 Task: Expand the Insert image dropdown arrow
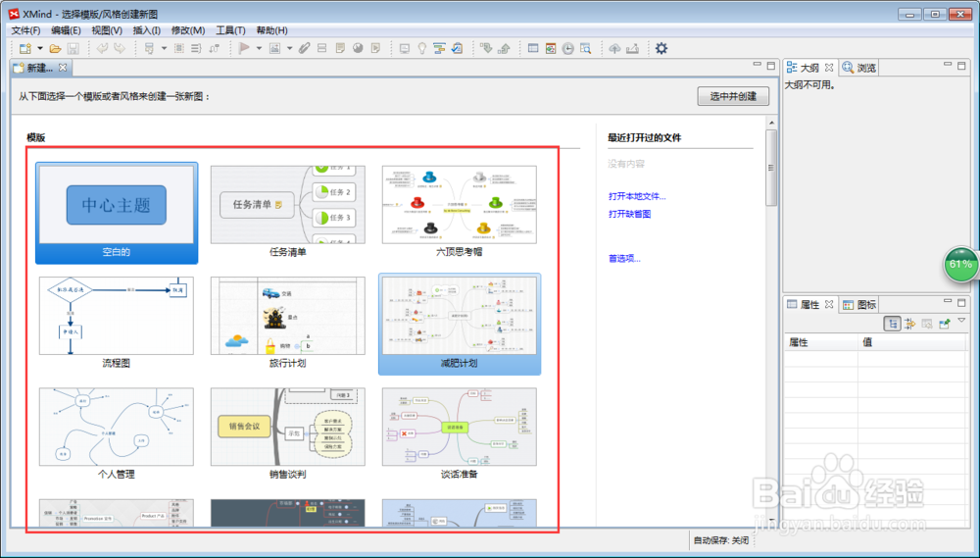(x=289, y=48)
